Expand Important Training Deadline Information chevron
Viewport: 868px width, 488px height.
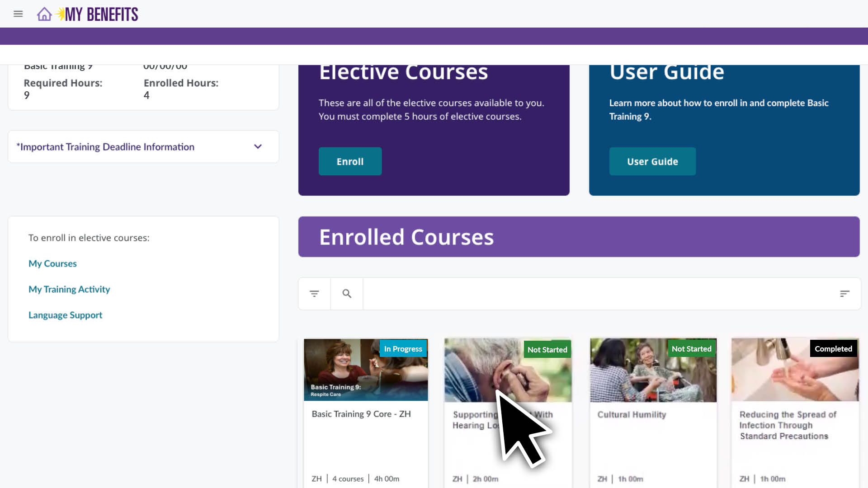pyautogui.click(x=258, y=146)
